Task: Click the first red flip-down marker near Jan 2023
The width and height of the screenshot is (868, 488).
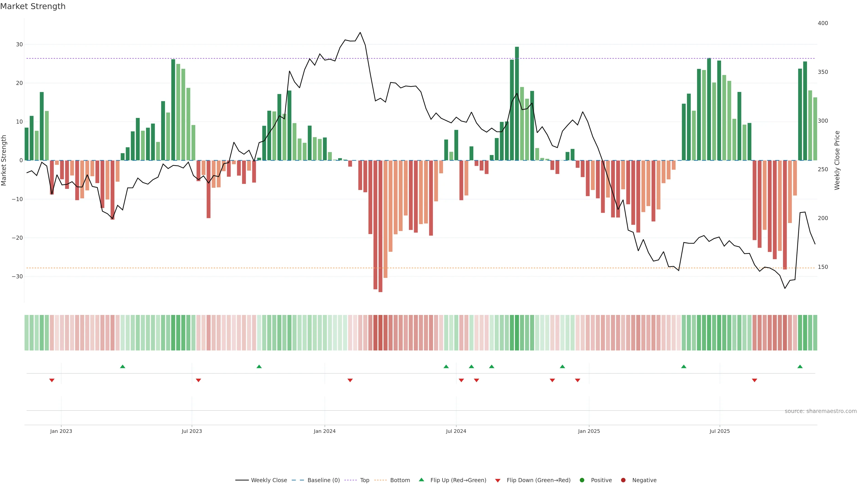Action: pyautogui.click(x=52, y=380)
